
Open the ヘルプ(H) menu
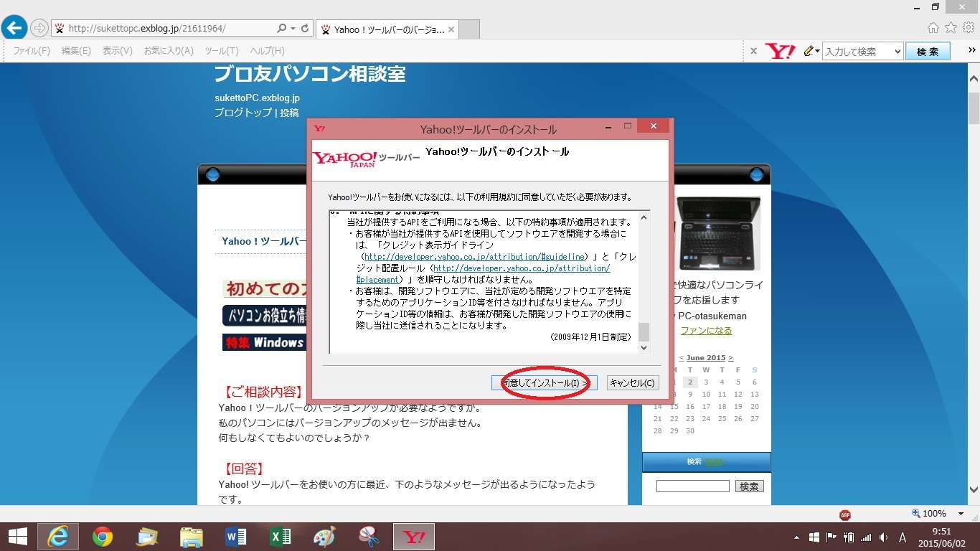click(x=267, y=51)
